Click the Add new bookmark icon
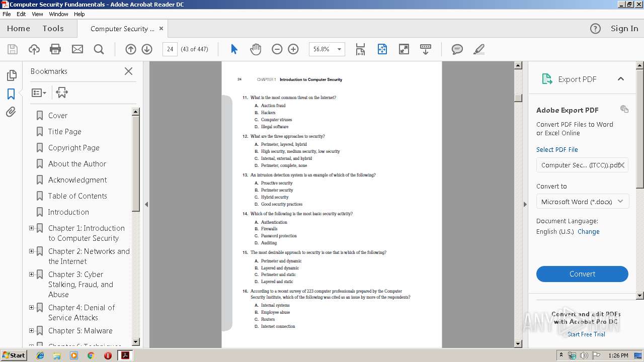 point(62,93)
